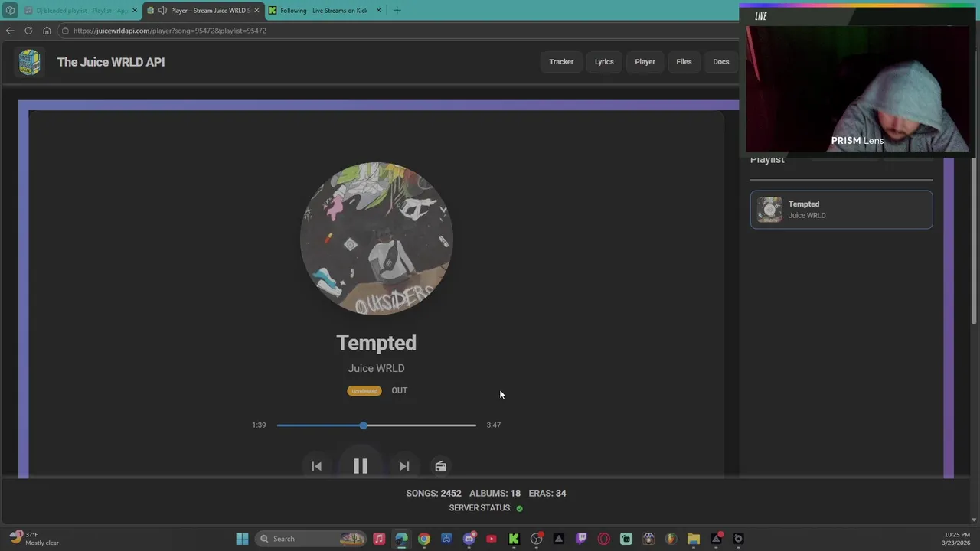Click the ALBUMS: 18 stat
Image resolution: width=980 pixels, height=551 pixels.
495,493
